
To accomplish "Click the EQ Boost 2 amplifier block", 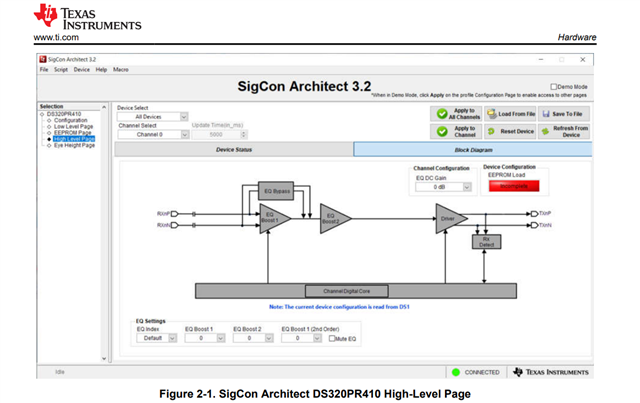I will click(333, 218).
